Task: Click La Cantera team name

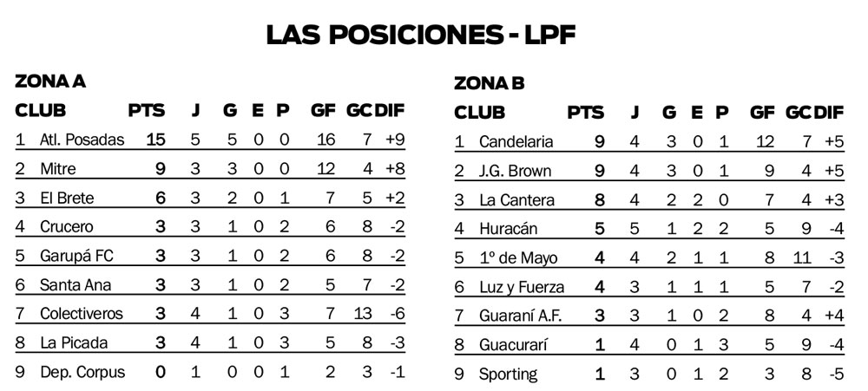Action: pyautogui.click(x=516, y=200)
